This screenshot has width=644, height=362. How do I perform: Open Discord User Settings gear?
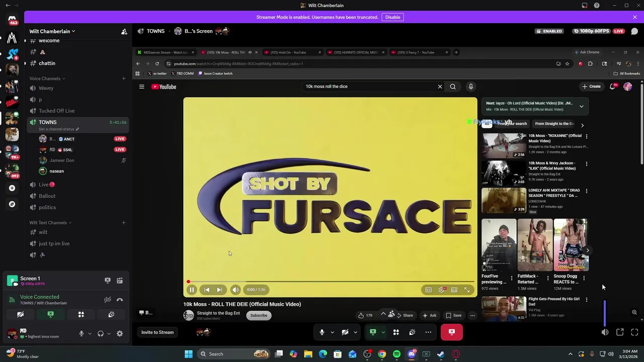pos(120,333)
